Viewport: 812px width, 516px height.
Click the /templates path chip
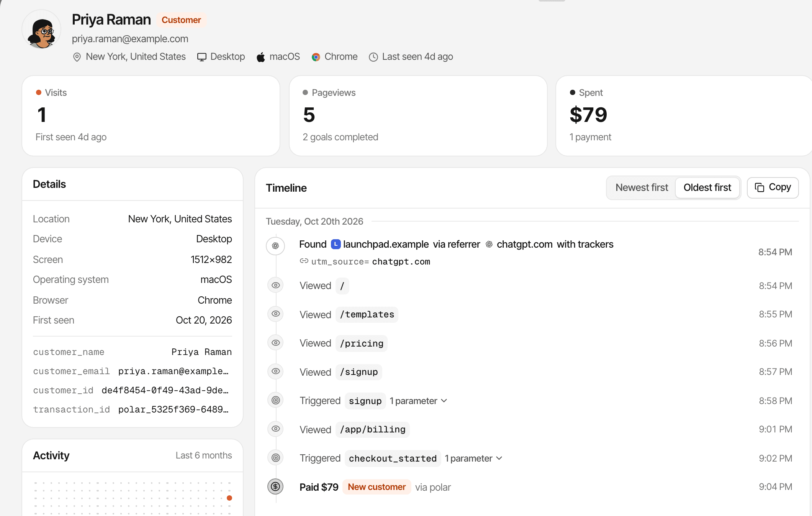pyautogui.click(x=367, y=314)
